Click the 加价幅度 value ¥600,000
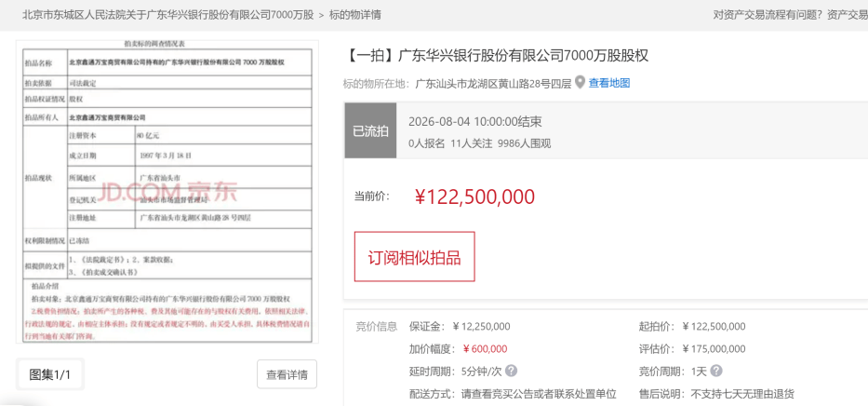This screenshot has width=868, height=406. pos(485,349)
